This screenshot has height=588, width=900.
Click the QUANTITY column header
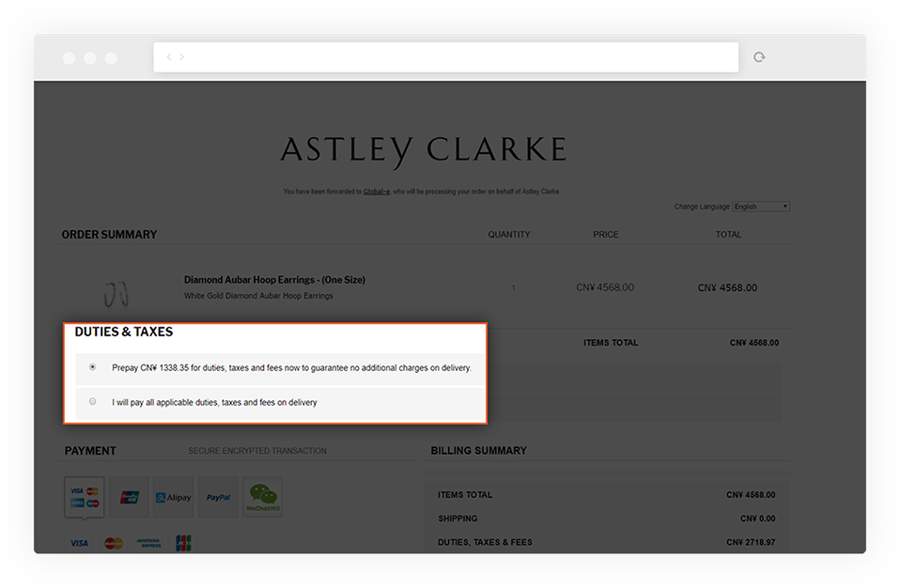[509, 235]
